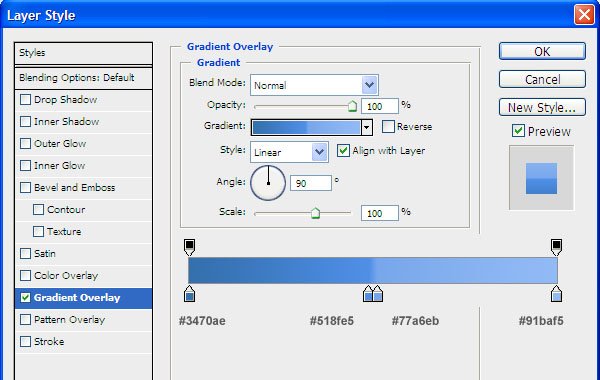
Task: Tick the Pattern Overlay checkbox
Action: (x=25, y=320)
